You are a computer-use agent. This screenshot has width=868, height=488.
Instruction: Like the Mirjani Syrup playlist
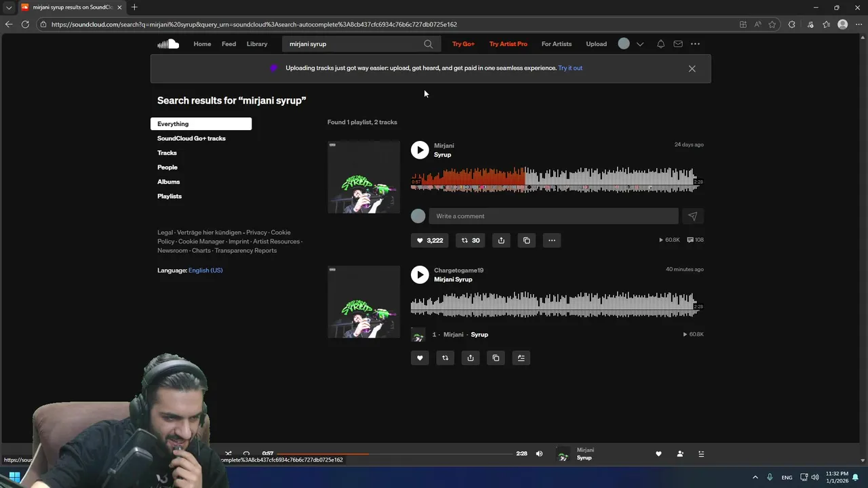pos(420,358)
